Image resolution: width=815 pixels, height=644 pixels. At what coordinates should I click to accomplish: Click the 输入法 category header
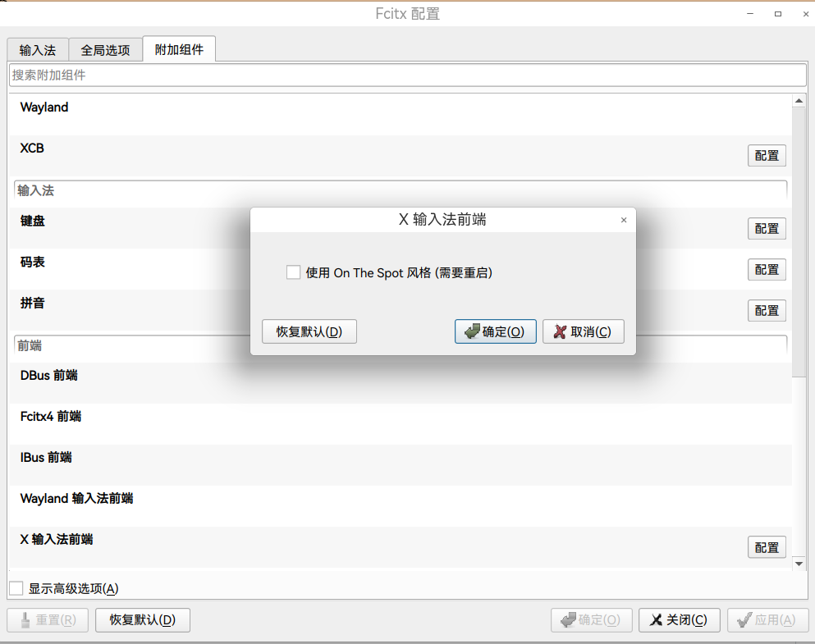(x=401, y=190)
